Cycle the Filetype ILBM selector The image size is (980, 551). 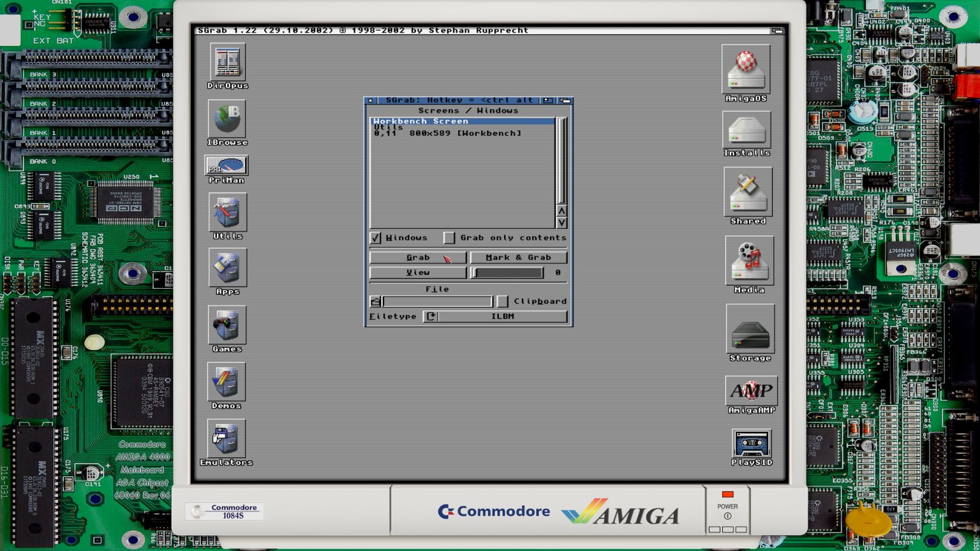pyautogui.click(x=495, y=316)
